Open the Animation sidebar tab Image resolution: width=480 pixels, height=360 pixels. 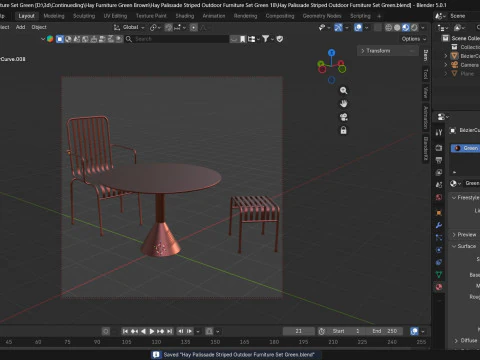(426, 117)
